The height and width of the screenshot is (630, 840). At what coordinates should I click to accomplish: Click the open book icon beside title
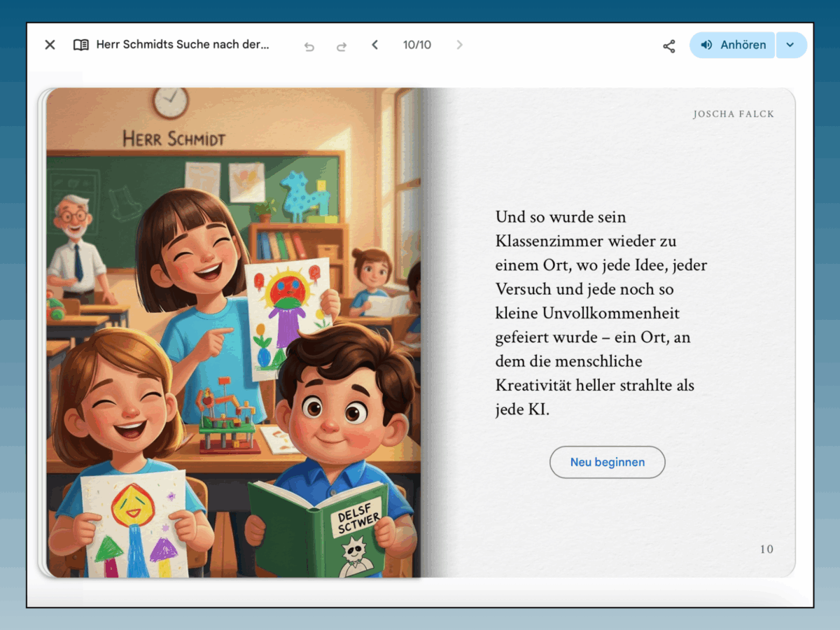pyautogui.click(x=81, y=45)
